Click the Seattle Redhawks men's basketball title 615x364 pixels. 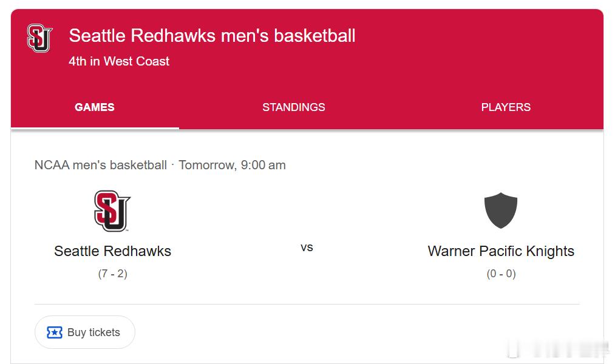coord(212,36)
